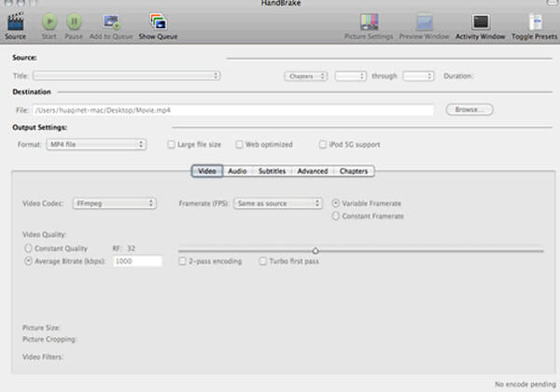The height and width of the screenshot is (392, 560).
Task: Click the Browse... button
Action: 469,109
